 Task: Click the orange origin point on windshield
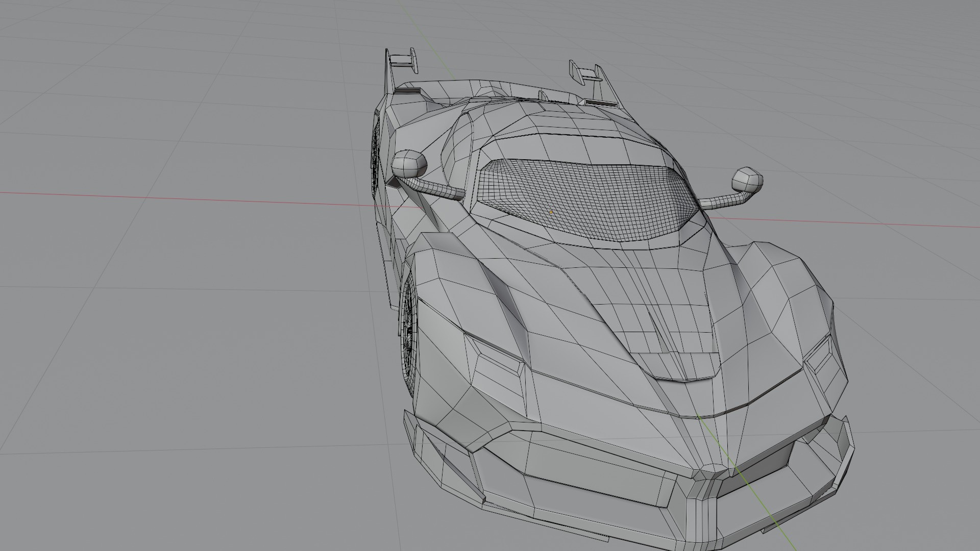point(551,212)
